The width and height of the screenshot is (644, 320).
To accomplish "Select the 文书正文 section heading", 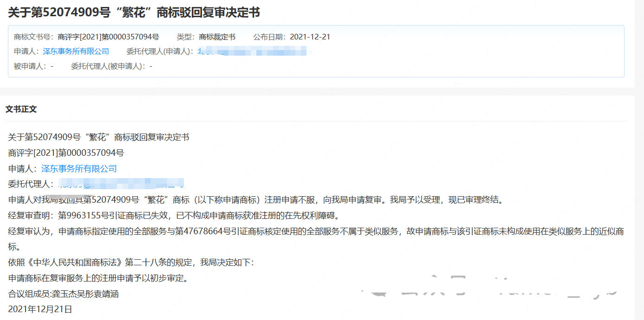I will click(x=21, y=109).
